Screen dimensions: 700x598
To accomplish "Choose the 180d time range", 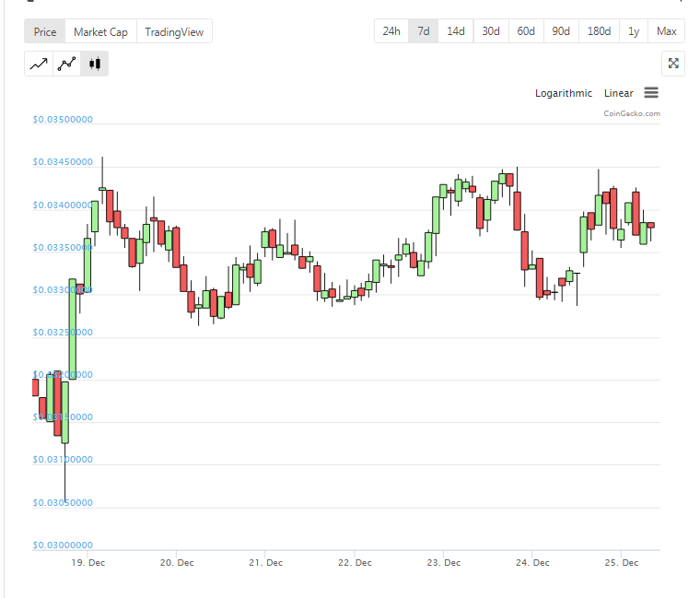I will (x=599, y=31).
